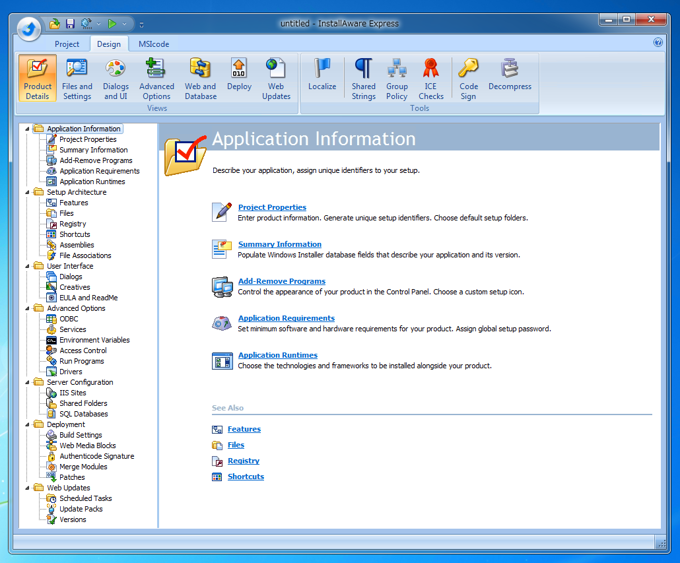680x563 pixels.
Task: Select ODBC tree item
Action: 69,319
